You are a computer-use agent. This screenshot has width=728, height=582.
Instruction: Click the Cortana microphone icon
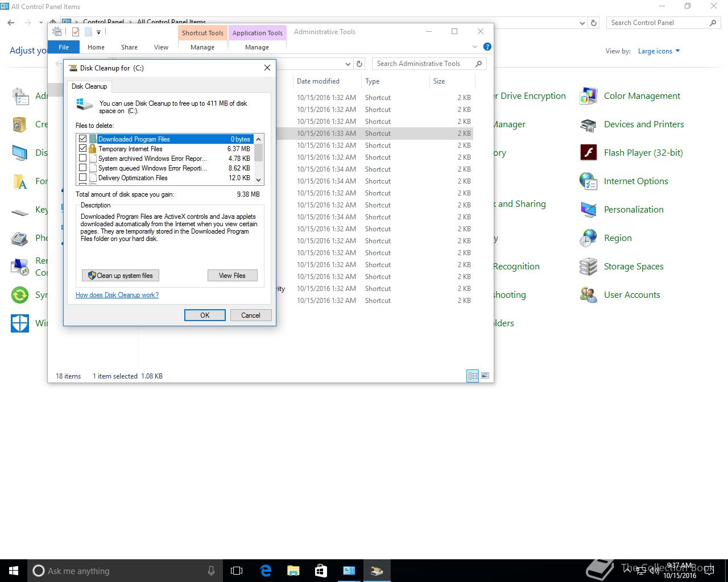tap(211, 571)
